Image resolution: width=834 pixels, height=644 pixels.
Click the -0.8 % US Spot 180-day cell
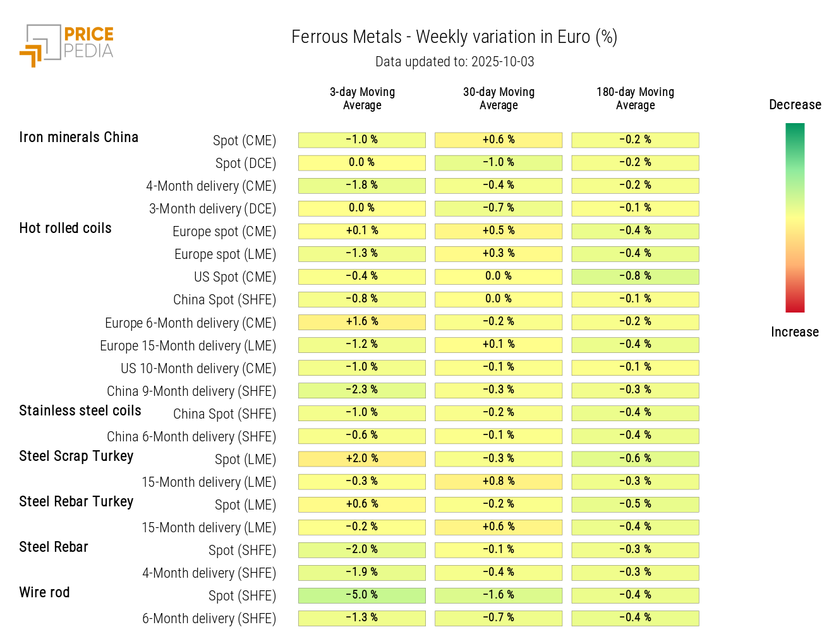(x=635, y=276)
